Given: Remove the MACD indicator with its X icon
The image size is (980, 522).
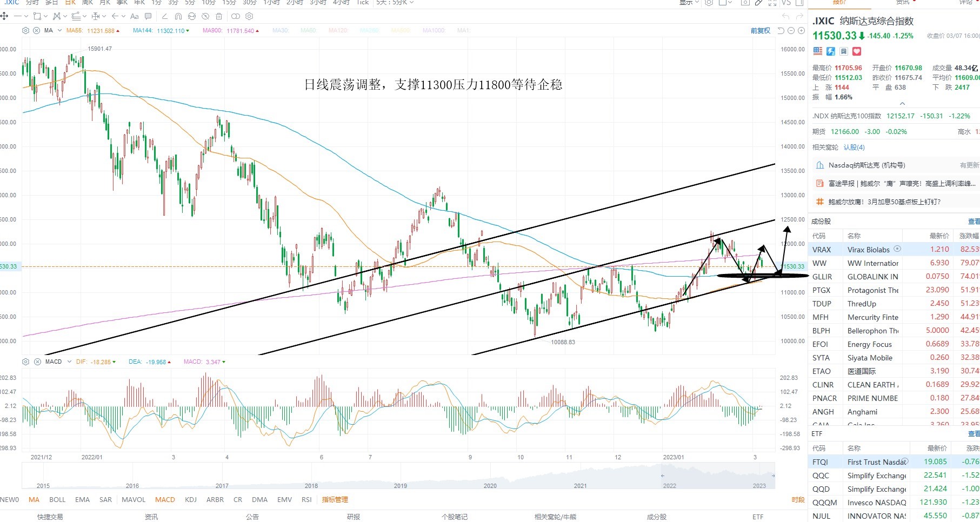Looking at the screenshot, I should pyautogui.click(x=36, y=362).
